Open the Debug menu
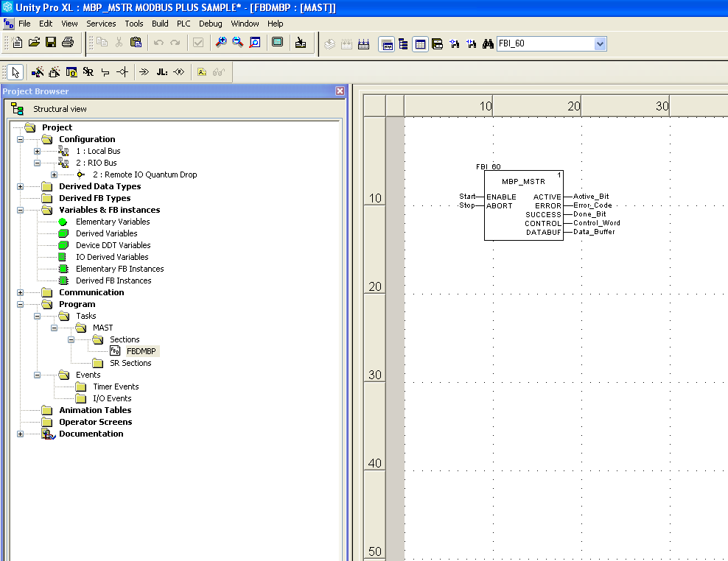 coord(210,24)
